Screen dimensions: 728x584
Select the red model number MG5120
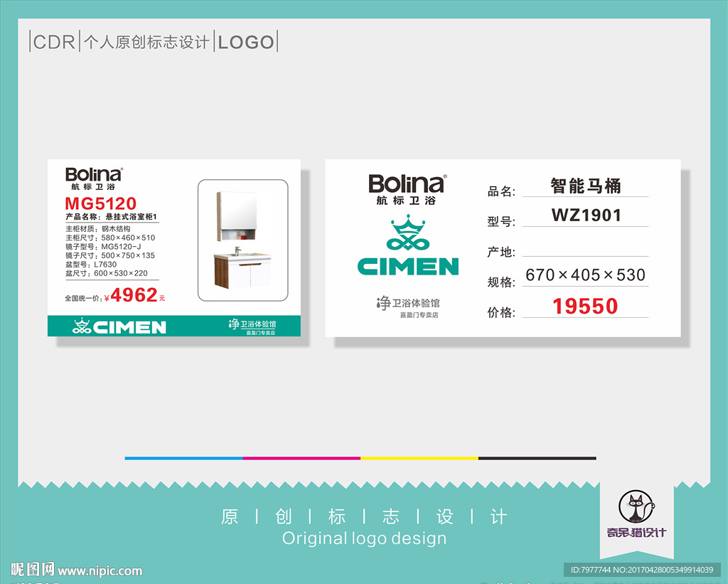click(x=101, y=203)
